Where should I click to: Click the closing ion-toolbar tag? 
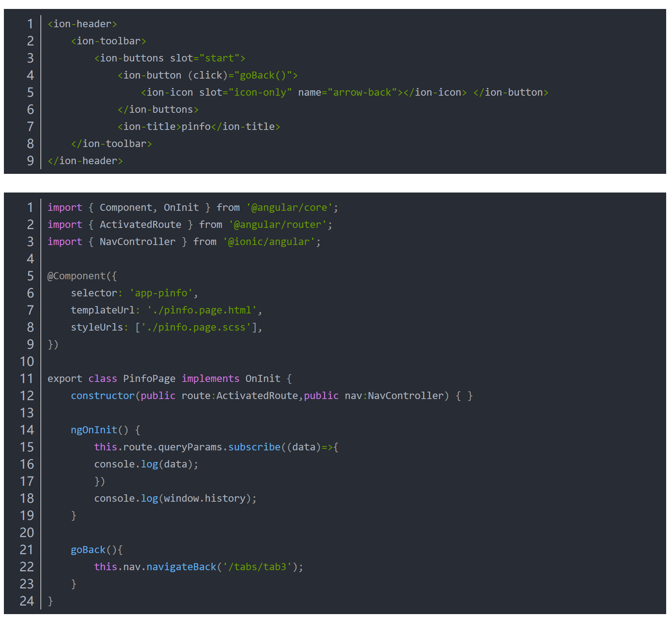click(111, 144)
